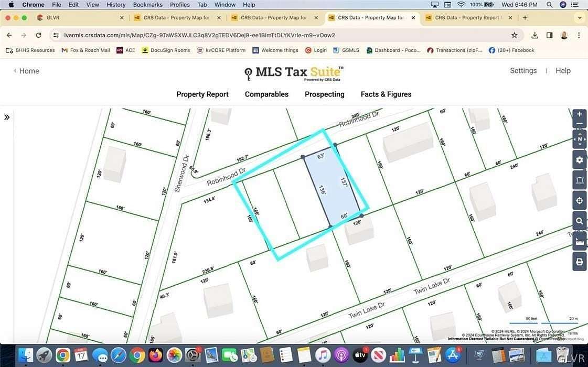Image resolution: width=588 pixels, height=367 pixels.
Task: Open the map print tool
Action: click(x=579, y=261)
